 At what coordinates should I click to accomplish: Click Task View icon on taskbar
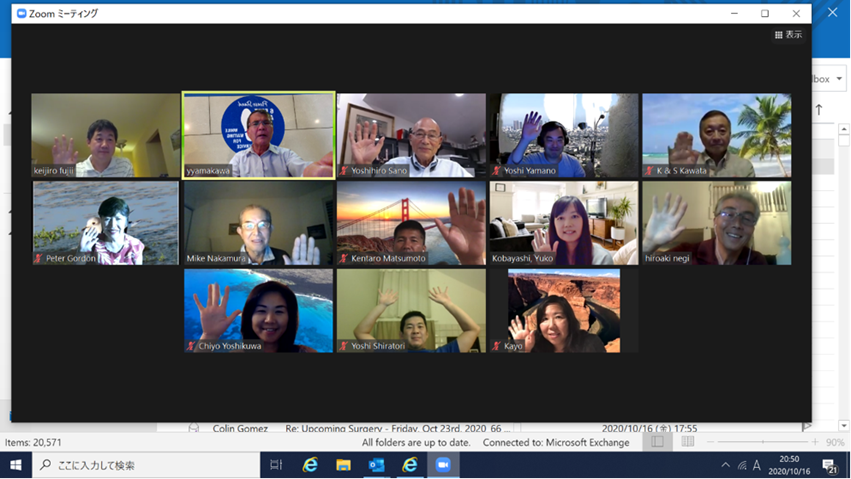point(277,465)
